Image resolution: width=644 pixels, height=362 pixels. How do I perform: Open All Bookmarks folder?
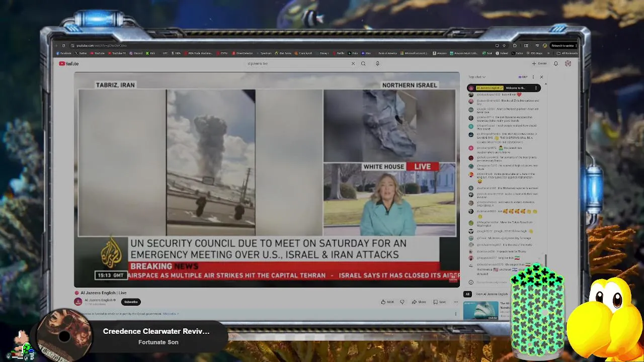coord(567,53)
